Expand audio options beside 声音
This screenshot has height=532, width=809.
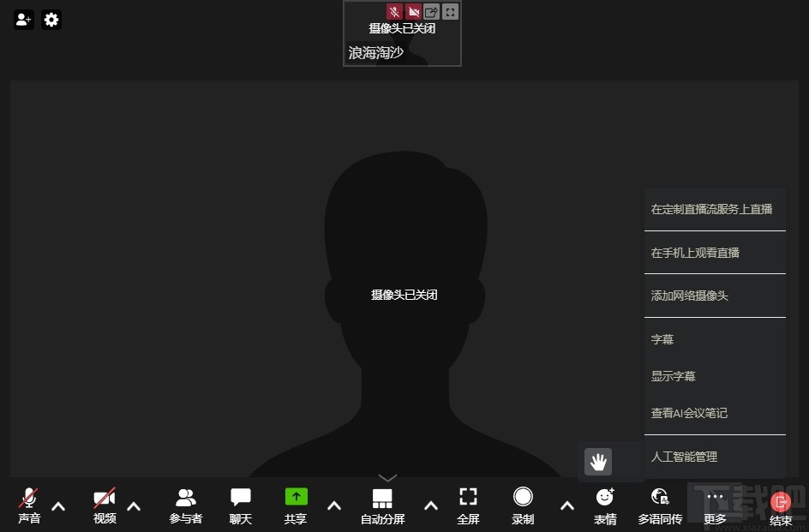click(x=57, y=505)
